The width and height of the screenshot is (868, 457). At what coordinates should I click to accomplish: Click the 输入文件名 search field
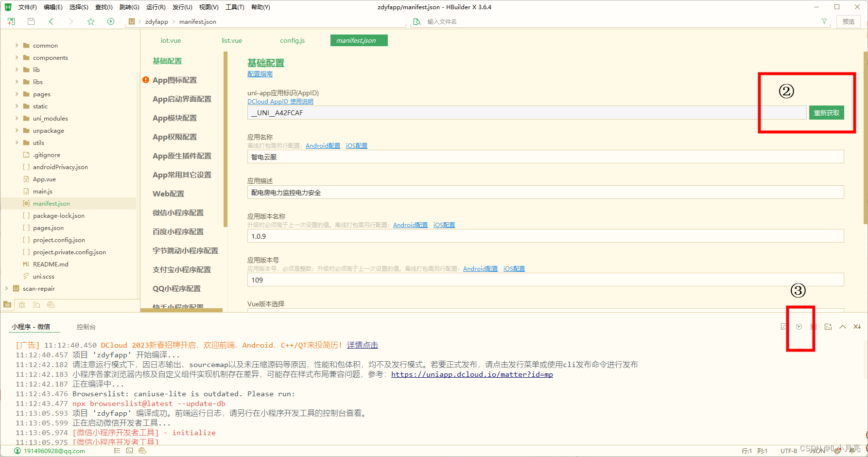click(620, 21)
